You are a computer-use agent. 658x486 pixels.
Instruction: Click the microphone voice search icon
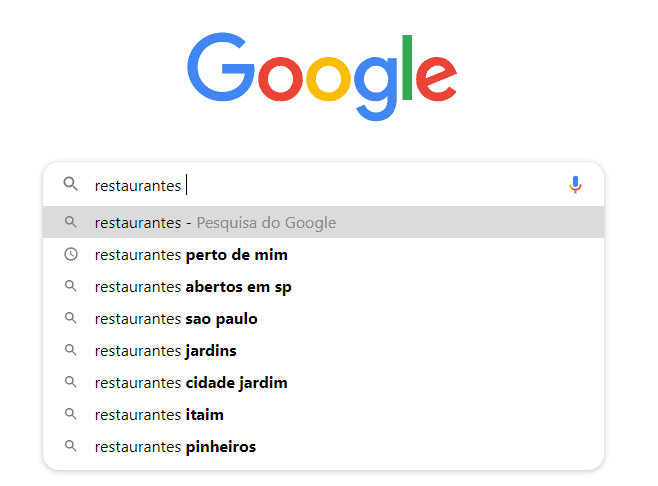(575, 185)
